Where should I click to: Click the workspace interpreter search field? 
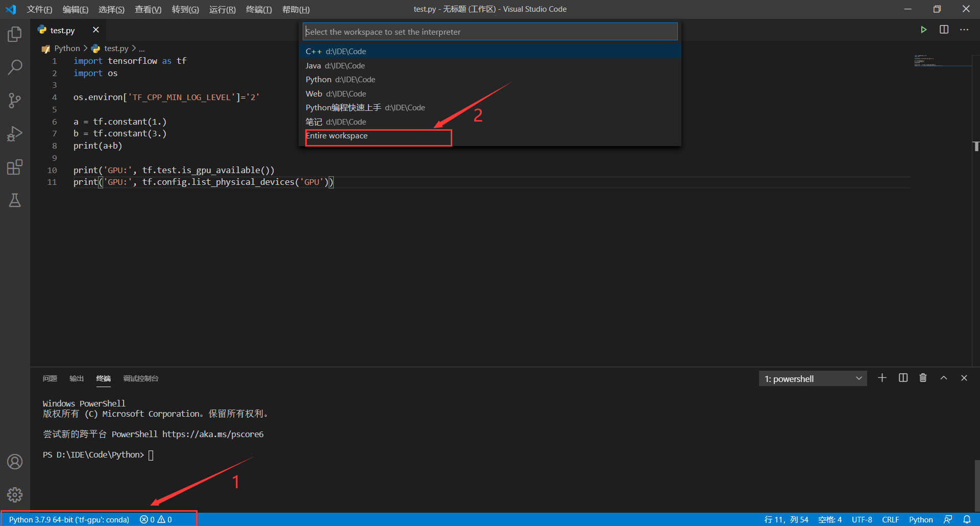point(490,32)
